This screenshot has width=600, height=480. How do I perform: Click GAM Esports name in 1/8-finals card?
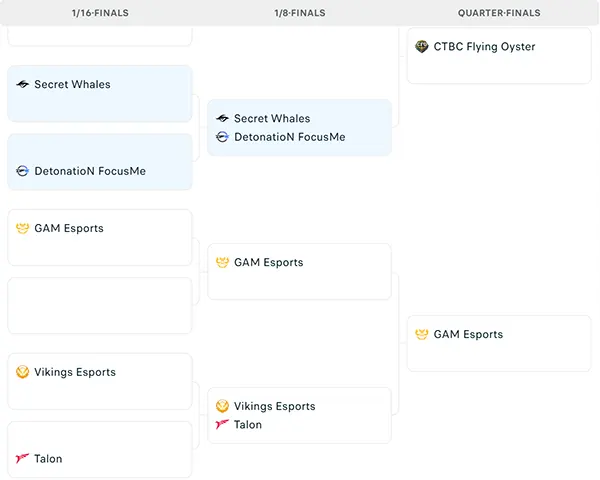(x=269, y=262)
